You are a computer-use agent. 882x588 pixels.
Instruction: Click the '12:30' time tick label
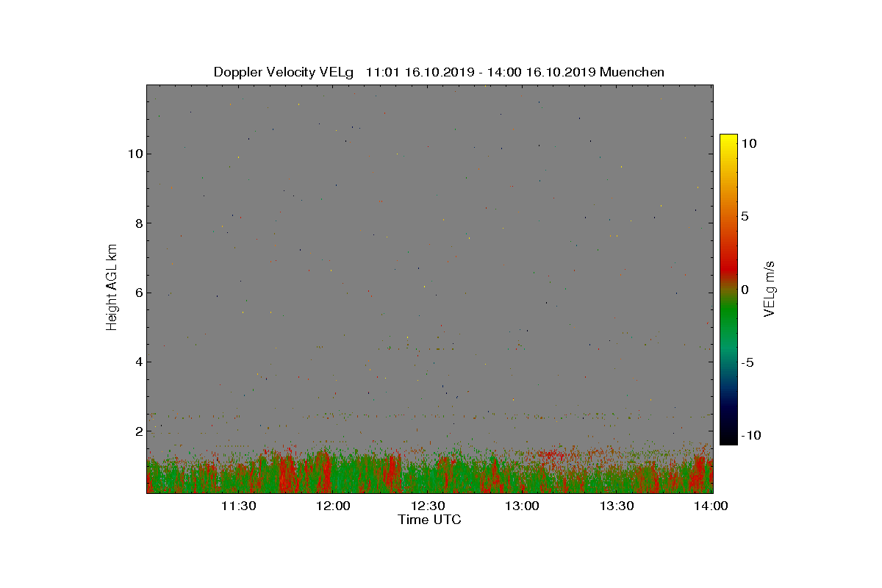pyautogui.click(x=427, y=506)
